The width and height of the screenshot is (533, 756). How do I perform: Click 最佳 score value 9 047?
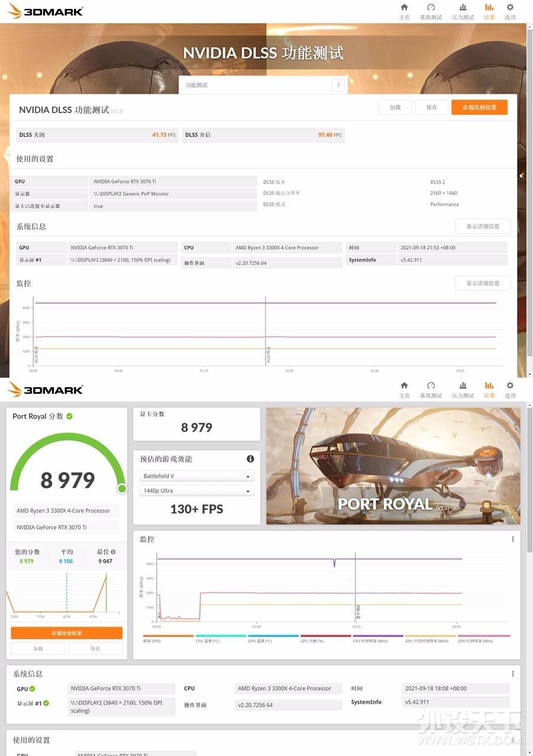105,561
